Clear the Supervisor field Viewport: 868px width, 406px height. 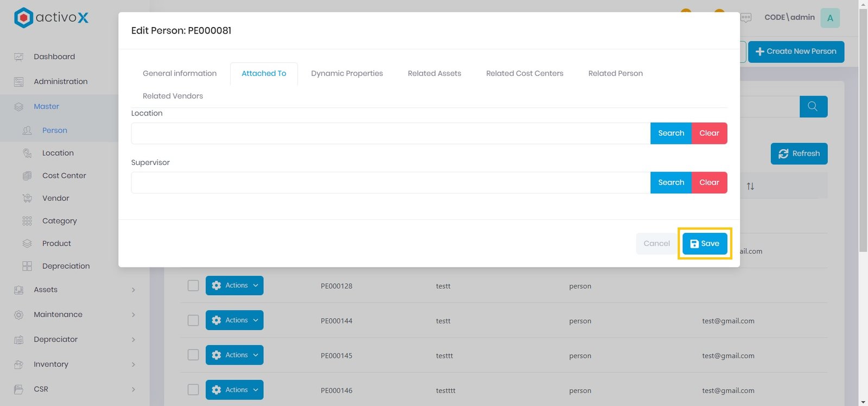pos(709,182)
